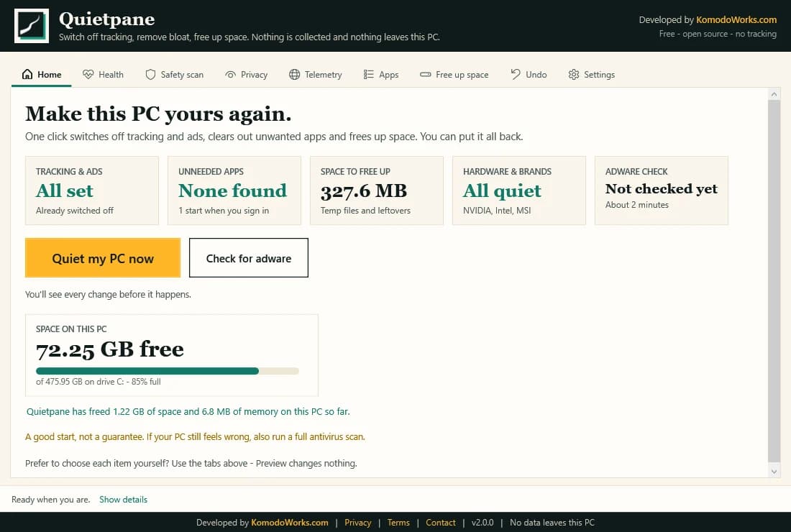Open the Undo tab label
The height and width of the screenshot is (532, 791).
click(536, 75)
